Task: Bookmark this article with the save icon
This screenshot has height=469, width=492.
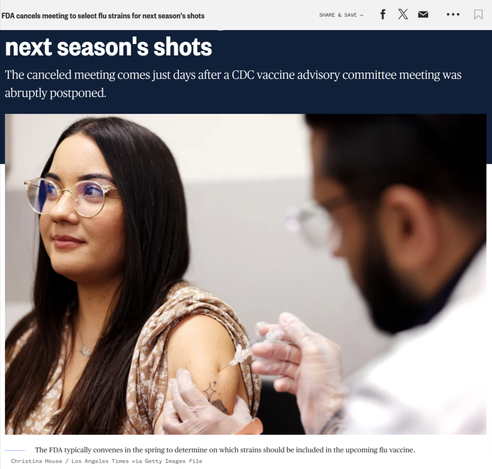Action: (478, 14)
